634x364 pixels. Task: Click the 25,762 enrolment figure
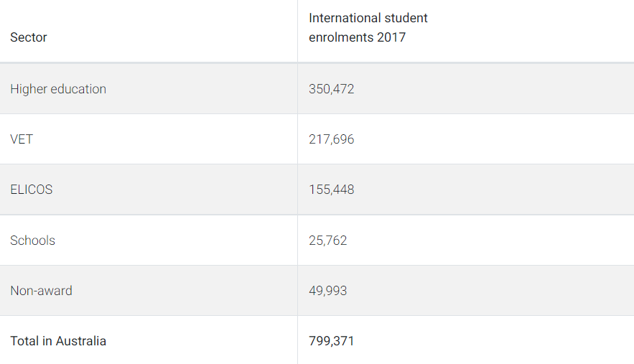[328, 241]
